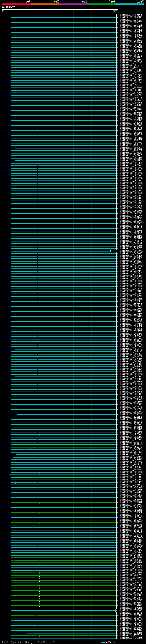The image size is (146, 644).
Task: Click hit label UniRef100_Q98TX2
Action: [x=131, y=261]
